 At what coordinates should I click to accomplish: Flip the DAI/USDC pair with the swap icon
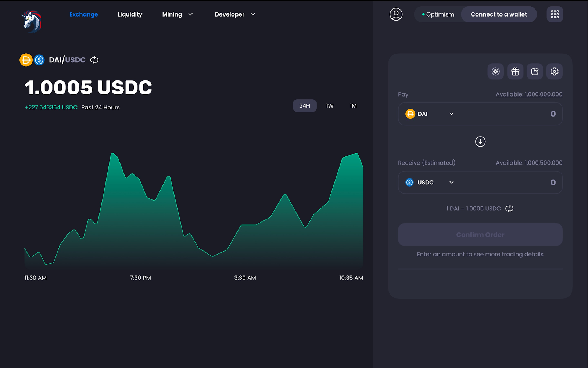94,60
